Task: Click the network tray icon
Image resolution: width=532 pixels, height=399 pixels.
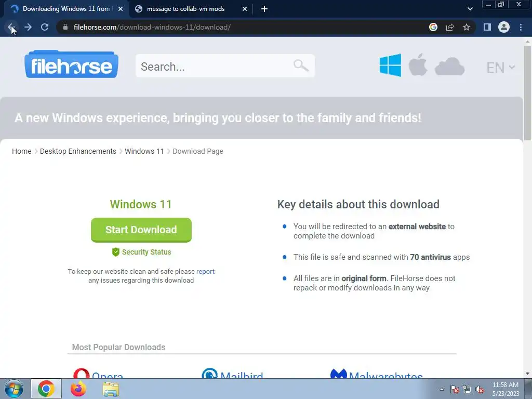Action: coord(467,389)
